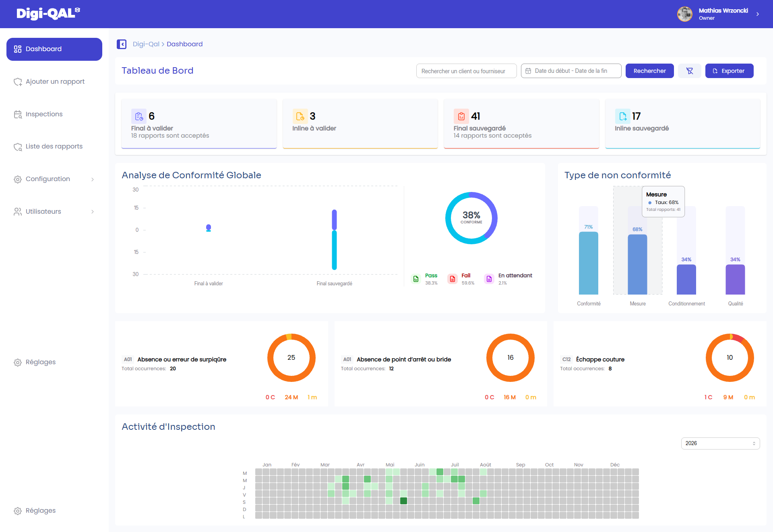Image resolution: width=773 pixels, height=532 pixels.
Task: Clear filters with the funnel icon button
Action: pos(690,71)
